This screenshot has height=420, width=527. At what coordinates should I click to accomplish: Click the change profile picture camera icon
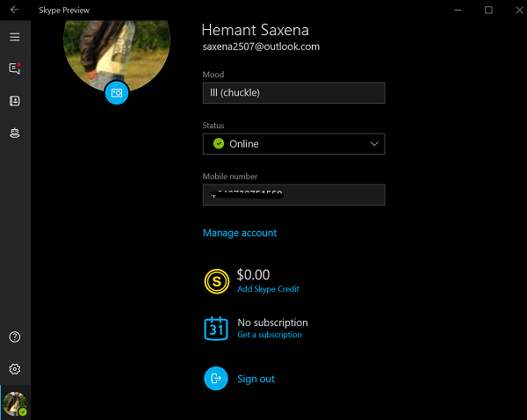117,92
